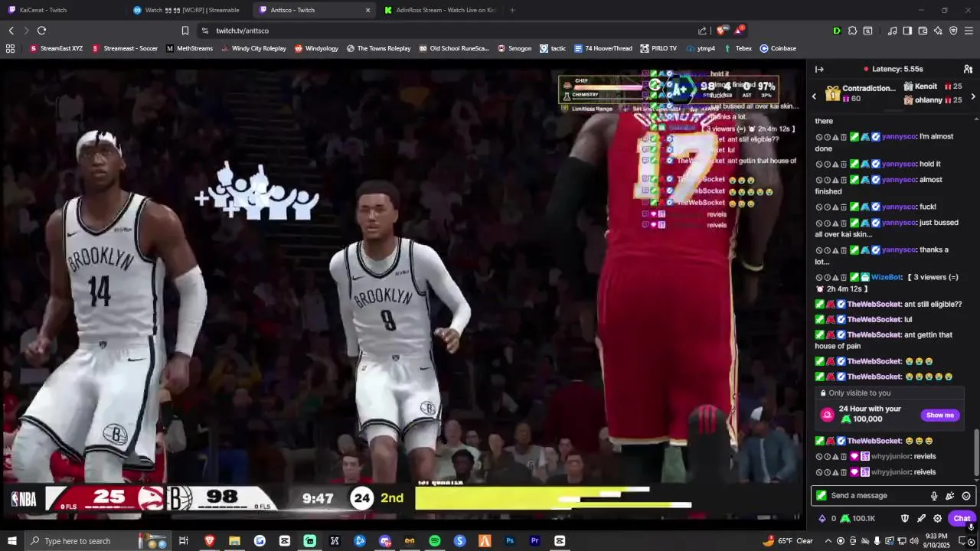Switch to the Streamable Watch tab
The image size is (980, 551).
click(x=188, y=10)
